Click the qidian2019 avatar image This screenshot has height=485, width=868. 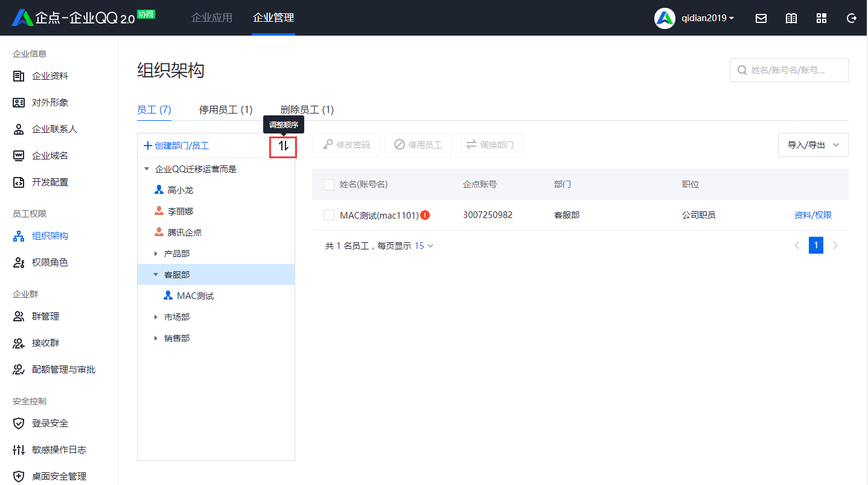(x=665, y=18)
